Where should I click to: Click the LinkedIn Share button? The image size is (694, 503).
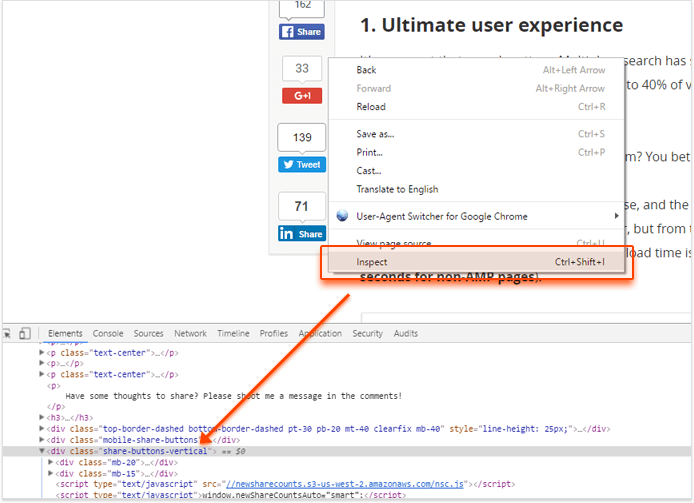tap(302, 234)
